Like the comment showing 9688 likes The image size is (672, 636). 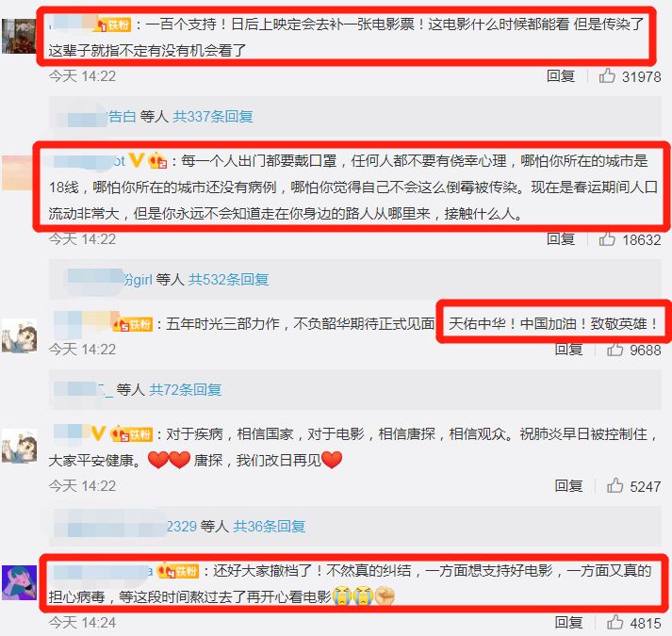(x=615, y=350)
